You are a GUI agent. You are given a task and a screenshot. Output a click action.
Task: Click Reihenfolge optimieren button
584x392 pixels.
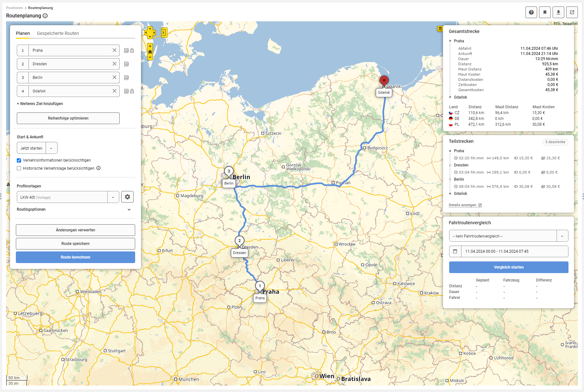[x=68, y=118]
